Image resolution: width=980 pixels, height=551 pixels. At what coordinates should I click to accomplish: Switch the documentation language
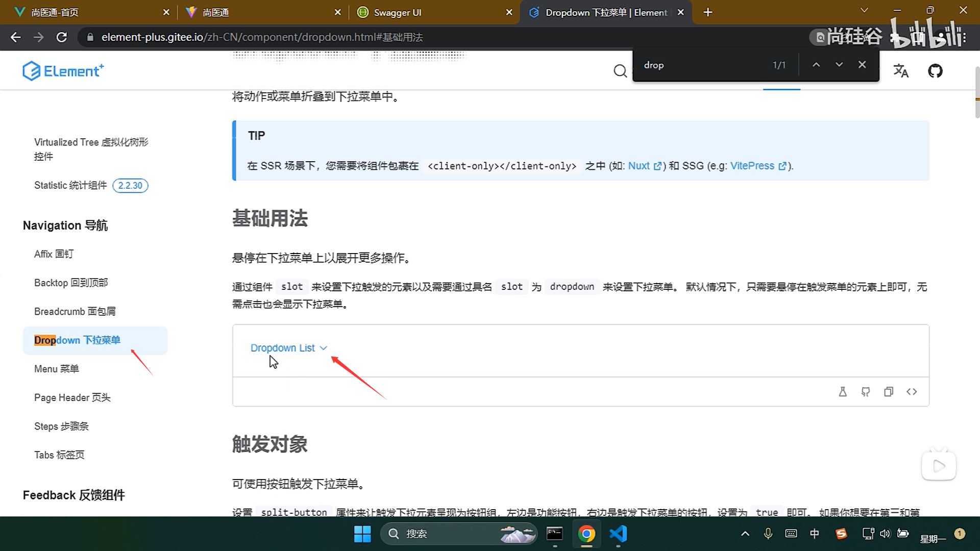[x=901, y=71]
